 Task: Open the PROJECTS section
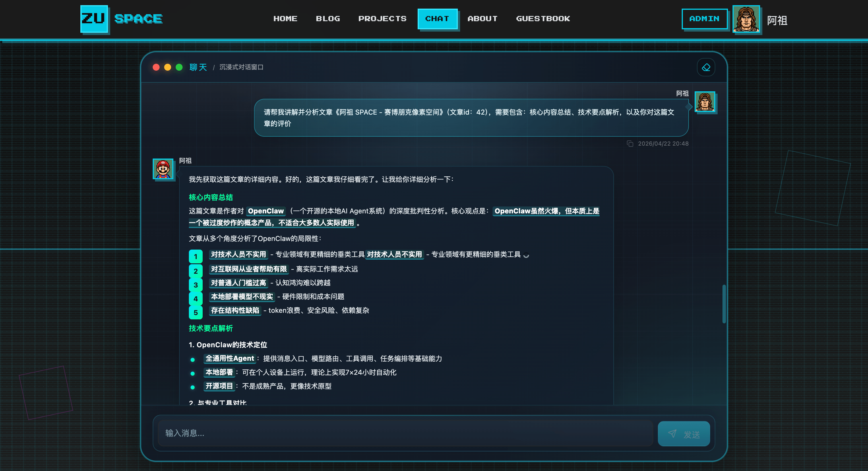[382, 19]
